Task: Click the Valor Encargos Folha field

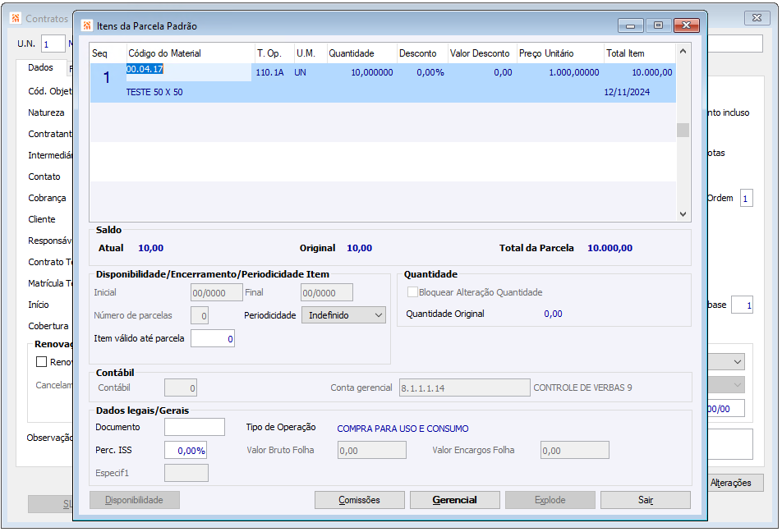Action: [574, 450]
